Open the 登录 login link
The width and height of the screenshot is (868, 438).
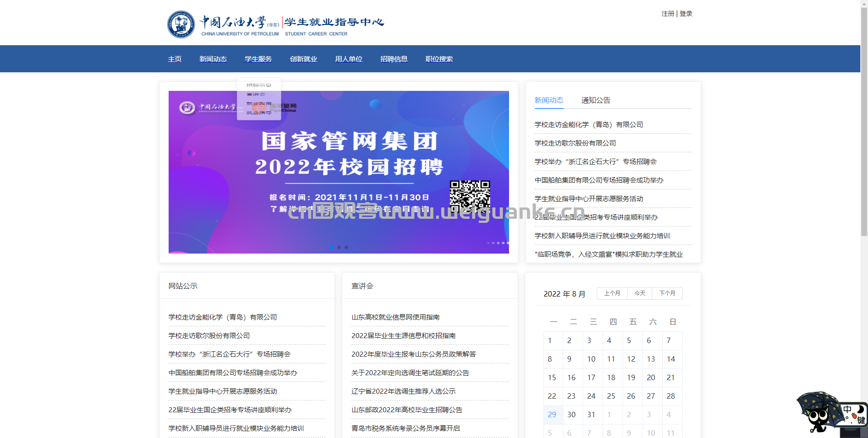(x=686, y=14)
